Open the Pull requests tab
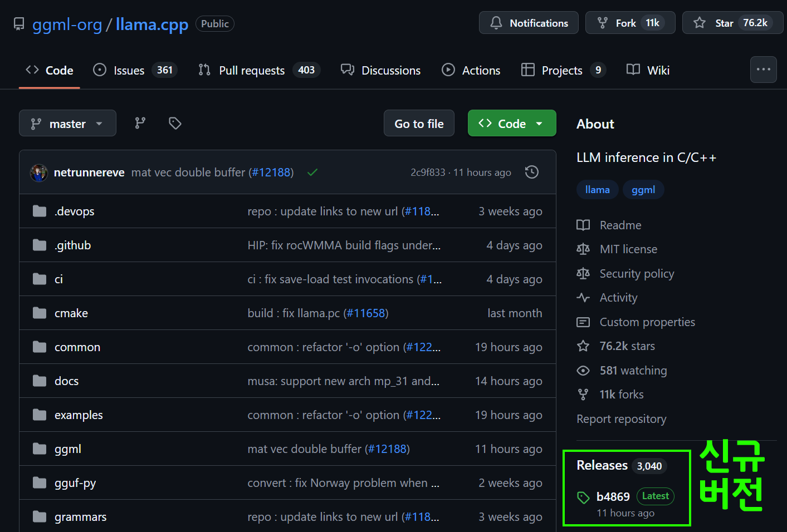The width and height of the screenshot is (787, 532). [x=259, y=70]
